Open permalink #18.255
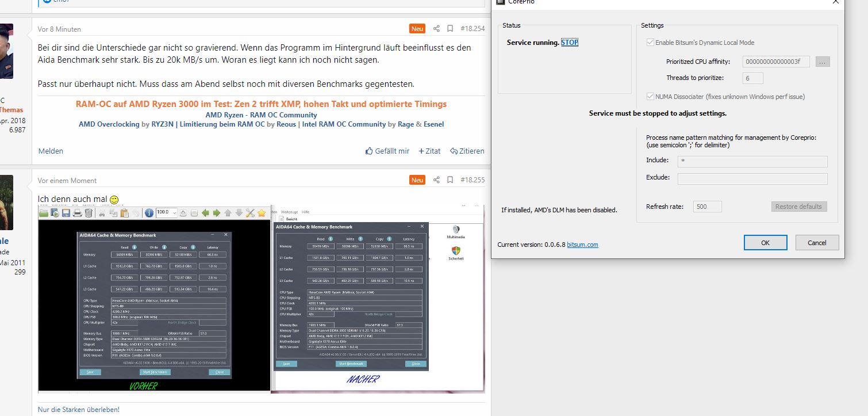This screenshot has width=868, height=416. tap(473, 180)
